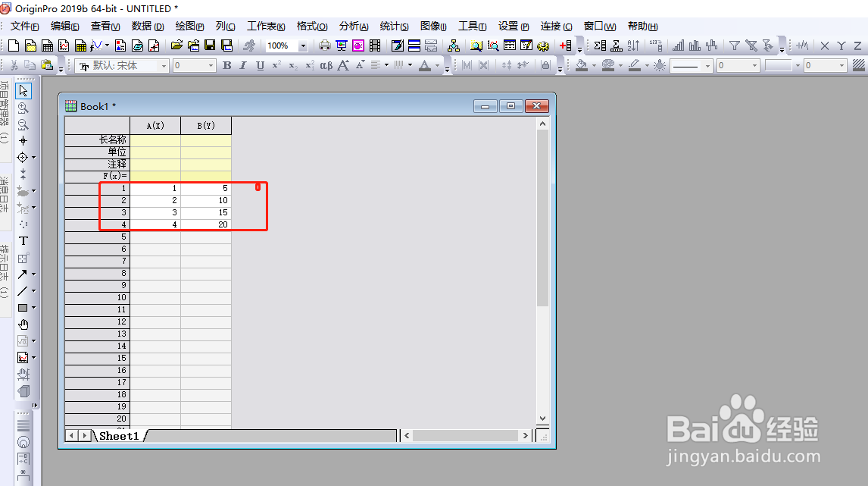868x486 pixels.
Task: Create a new matrix window
Action: point(80,45)
